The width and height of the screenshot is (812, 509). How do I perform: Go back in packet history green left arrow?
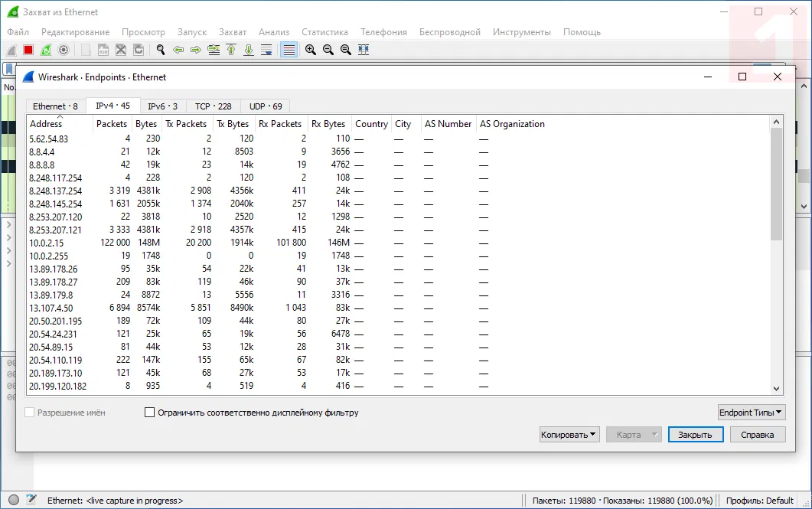pos(178,50)
